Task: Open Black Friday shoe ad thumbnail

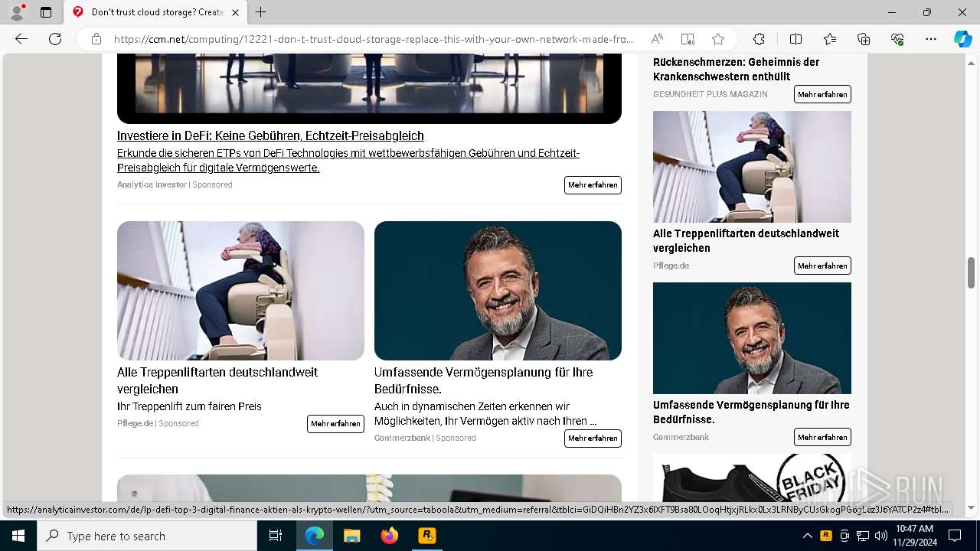Action: tap(752, 478)
